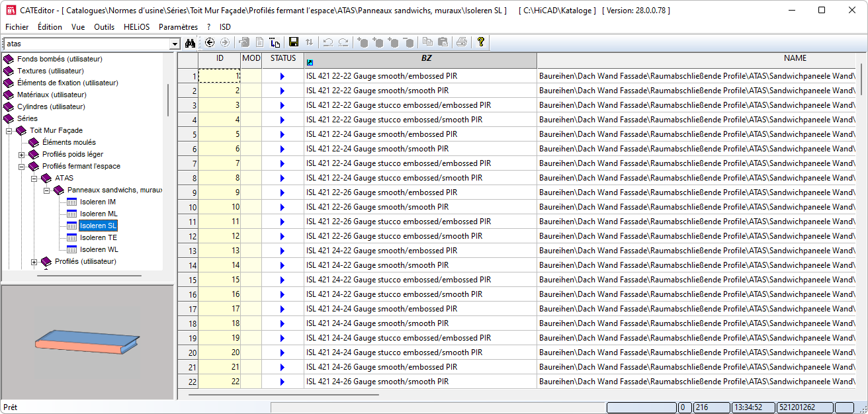Click the book icon beside Textures (utilisateur)
868x414 pixels.
click(x=9, y=71)
